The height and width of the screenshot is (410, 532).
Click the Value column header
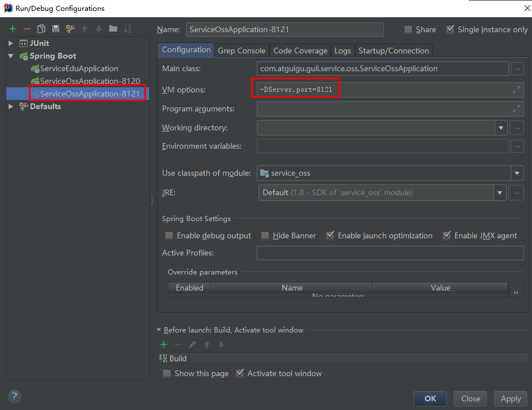click(x=441, y=288)
